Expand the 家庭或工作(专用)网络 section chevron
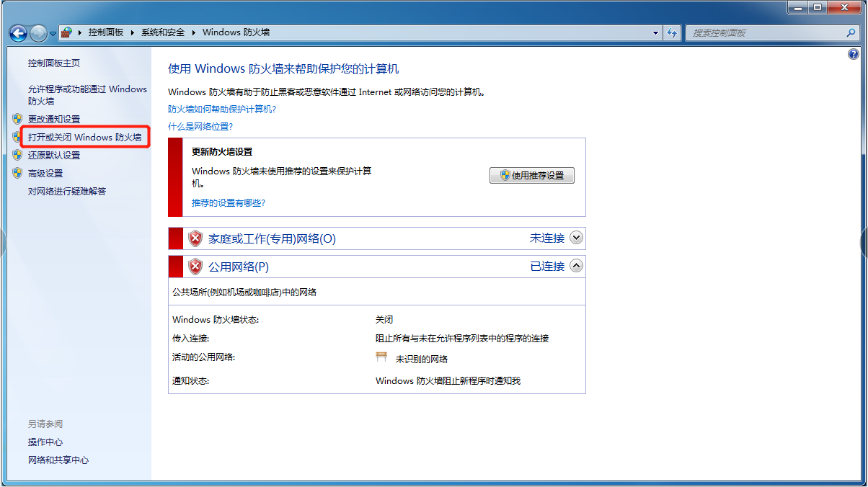The width and height of the screenshot is (868, 487). point(576,238)
